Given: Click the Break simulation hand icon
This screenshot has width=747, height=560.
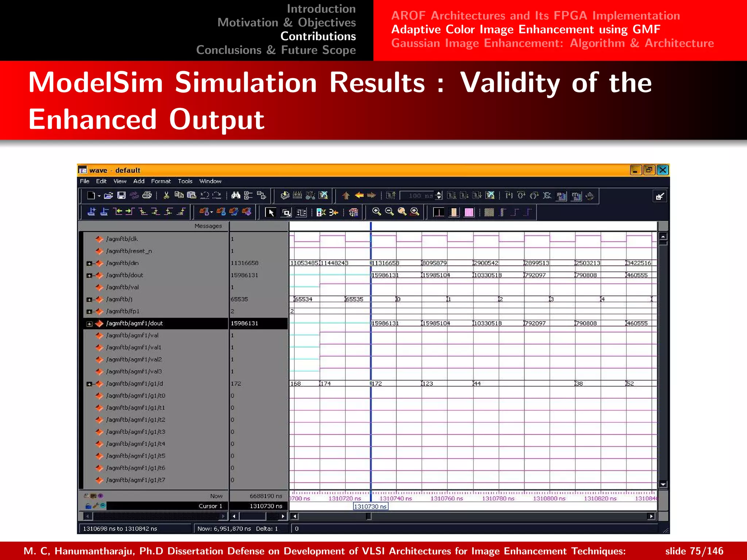Looking at the screenshot, I should tap(590, 196).
